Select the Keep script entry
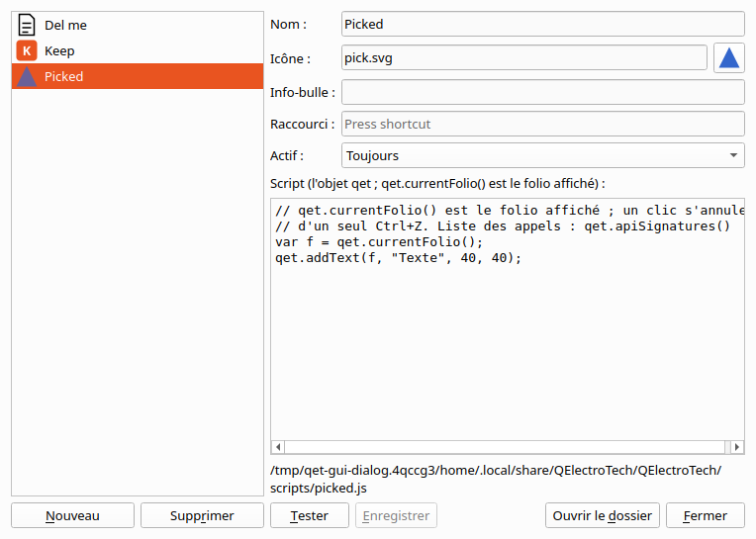This screenshot has height=539, width=756. (x=138, y=50)
